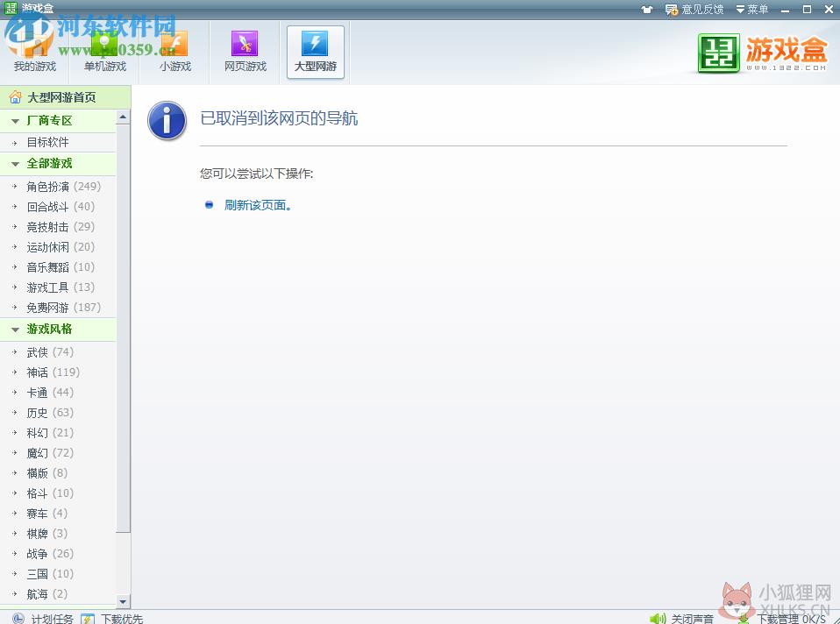Select 卡通 (44) style
This screenshot has width=840, height=624.
tap(58, 393)
